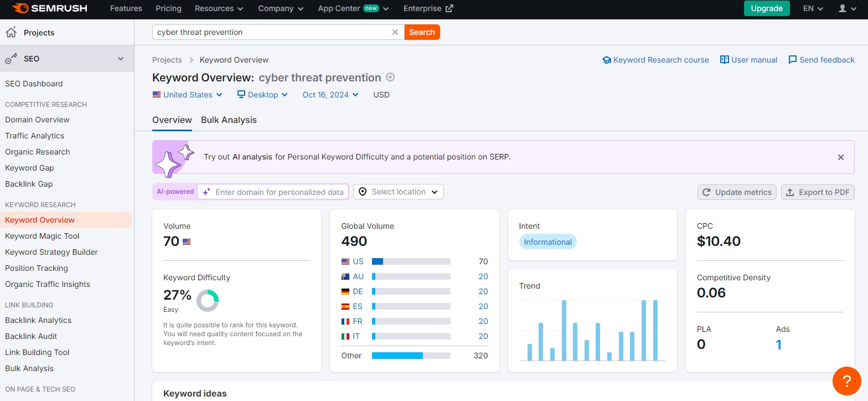Open SEO Dashboard in sidebar
Screen dimensions: 868x401
(x=34, y=84)
